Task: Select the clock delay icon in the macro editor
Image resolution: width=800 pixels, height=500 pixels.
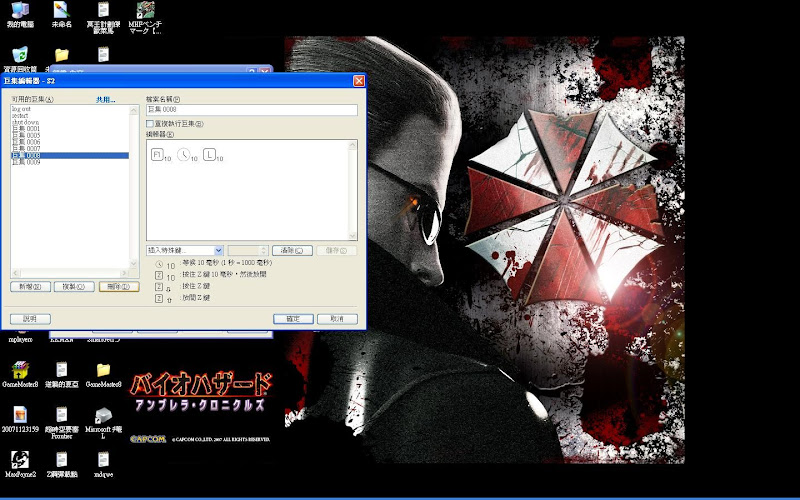Action: [184, 155]
